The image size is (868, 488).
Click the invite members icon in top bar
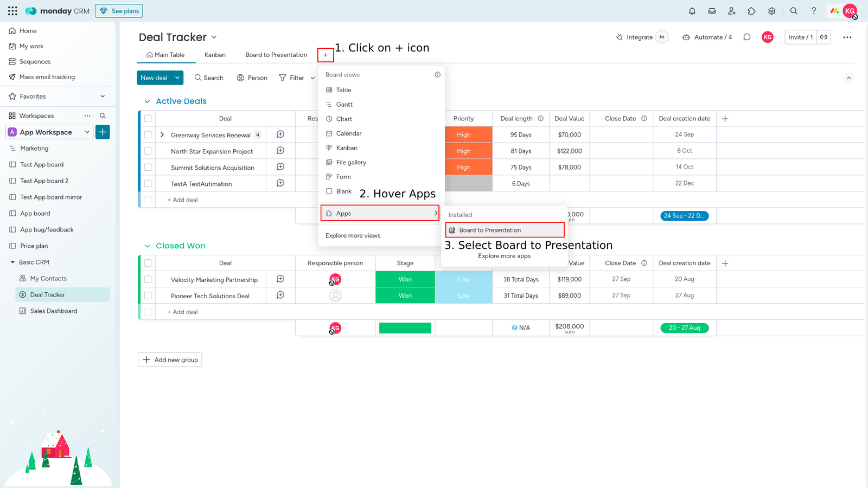click(732, 11)
